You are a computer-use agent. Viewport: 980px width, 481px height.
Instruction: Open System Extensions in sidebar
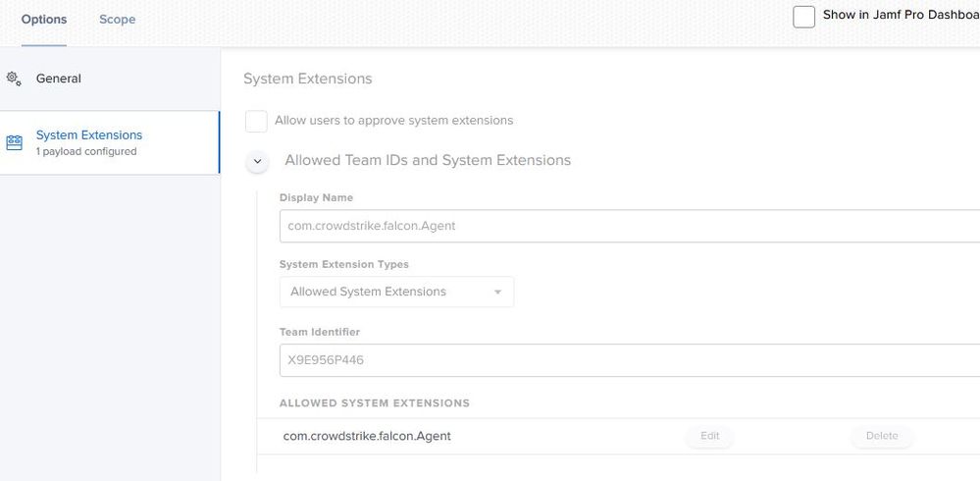(110, 142)
